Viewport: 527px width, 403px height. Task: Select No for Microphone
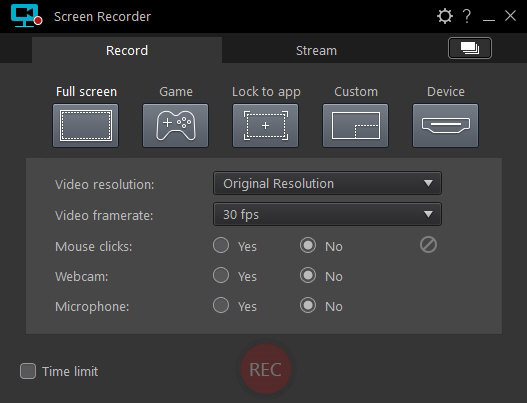[308, 305]
